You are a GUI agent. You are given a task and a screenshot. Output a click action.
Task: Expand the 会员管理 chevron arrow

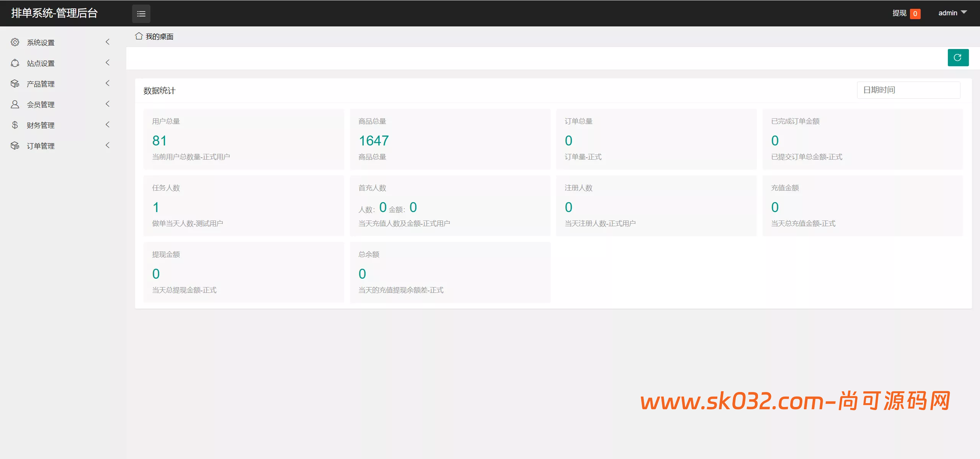point(108,104)
